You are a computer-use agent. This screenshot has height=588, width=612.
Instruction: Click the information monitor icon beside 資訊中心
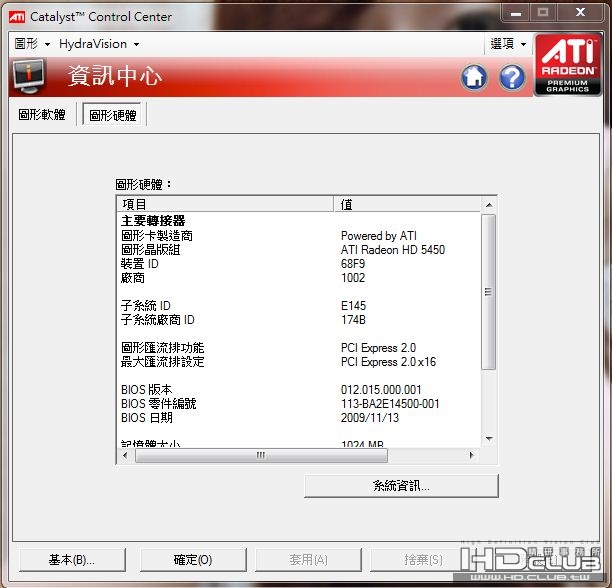point(28,76)
